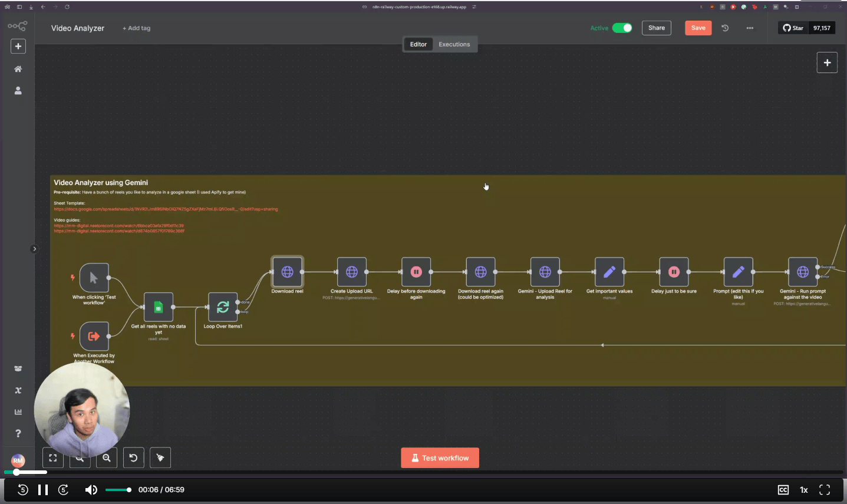Toggle closed captions on the video
The image size is (847, 504).
coord(783,490)
